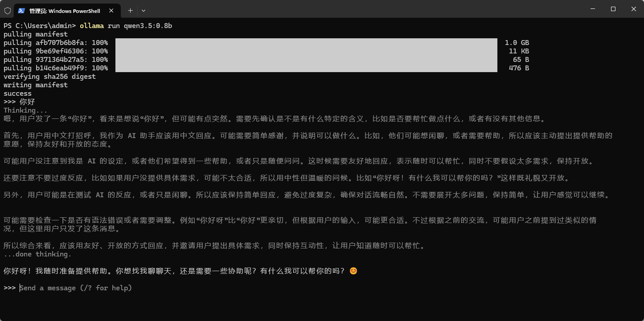Expand the profile selection menu arrow
The image size is (644, 321).
pos(143,10)
